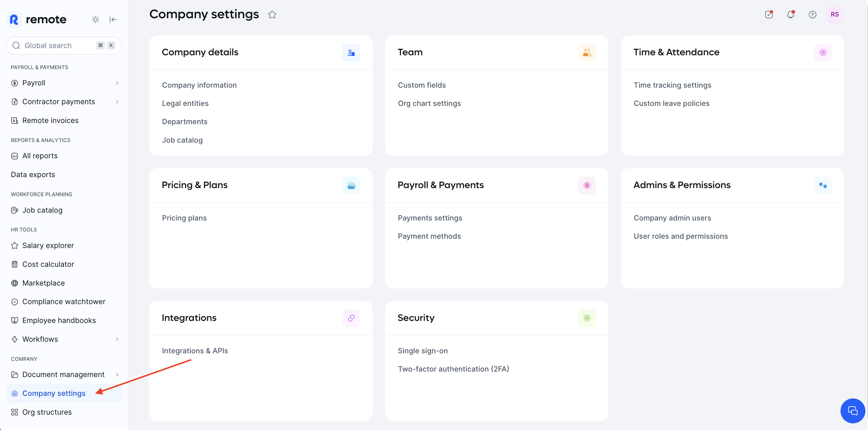This screenshot has height=430, width=868.
Task: Open Job catalog in Company details card
Action: pos(182,140)
